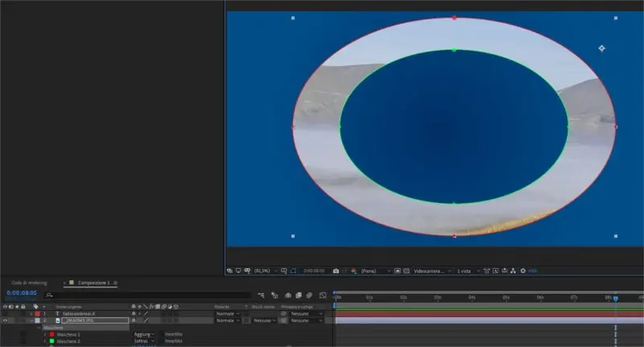Viewport: 644px width, 347px height.
Task: Click composition mini-flowchart icon in timeline
Action: (261, 295)
